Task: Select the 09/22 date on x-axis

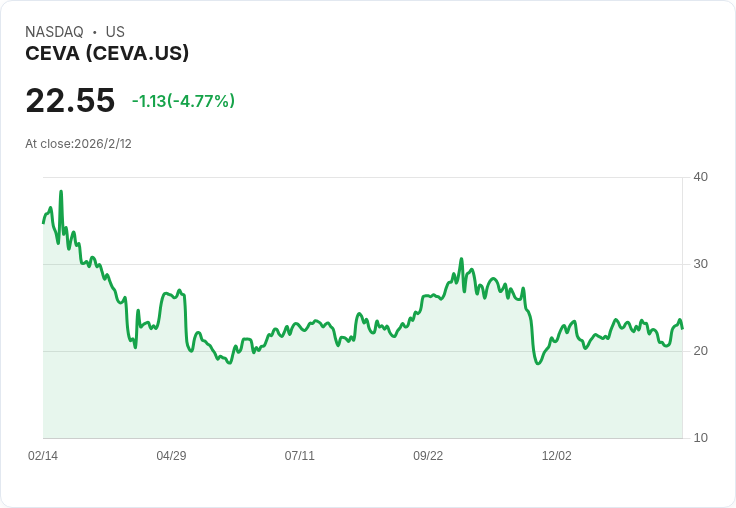Action: pos(428,456)
